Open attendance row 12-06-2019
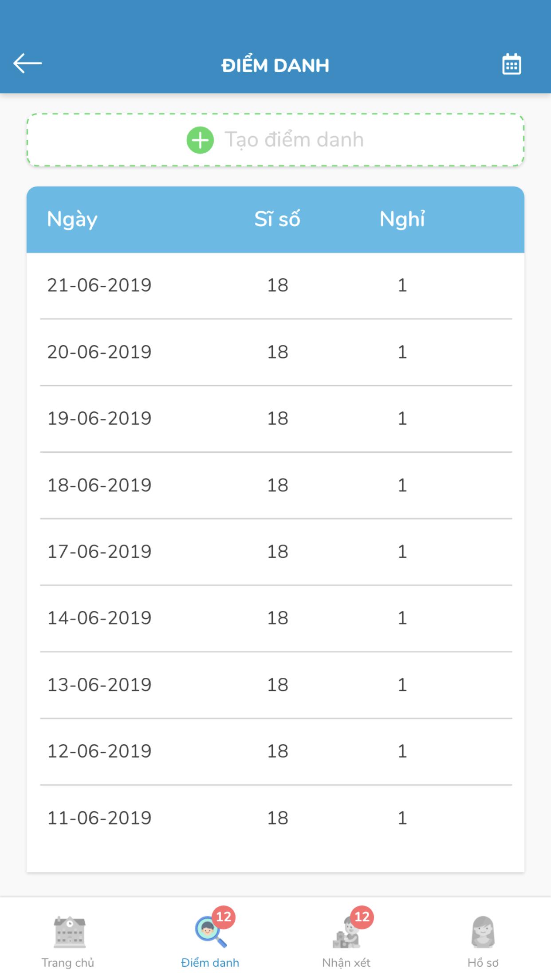 coord(275,751)
